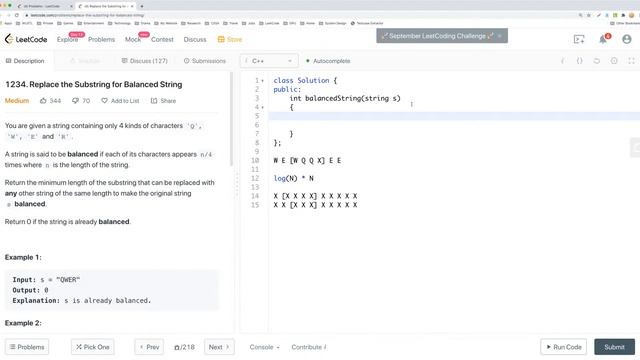Click the Medium difficulty label
This screenshot has height=360, width=640.
click(x=17, y=100)
